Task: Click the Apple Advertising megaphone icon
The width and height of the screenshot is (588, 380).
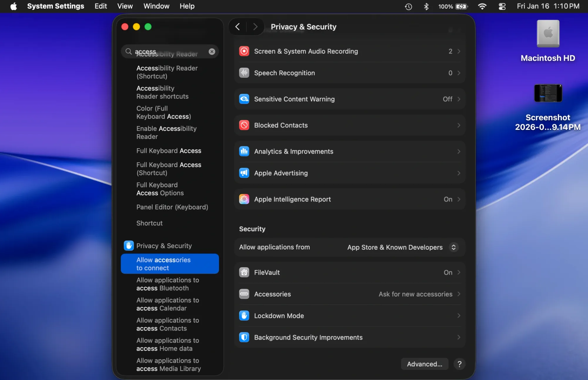Action: (244, 173)
